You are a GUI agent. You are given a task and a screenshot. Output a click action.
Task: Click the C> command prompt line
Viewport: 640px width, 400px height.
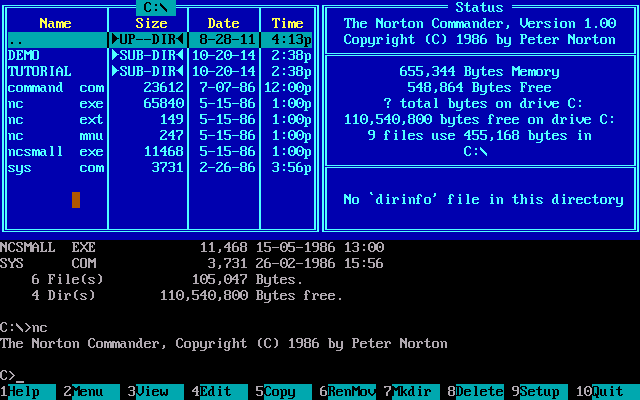click(12, 376)
